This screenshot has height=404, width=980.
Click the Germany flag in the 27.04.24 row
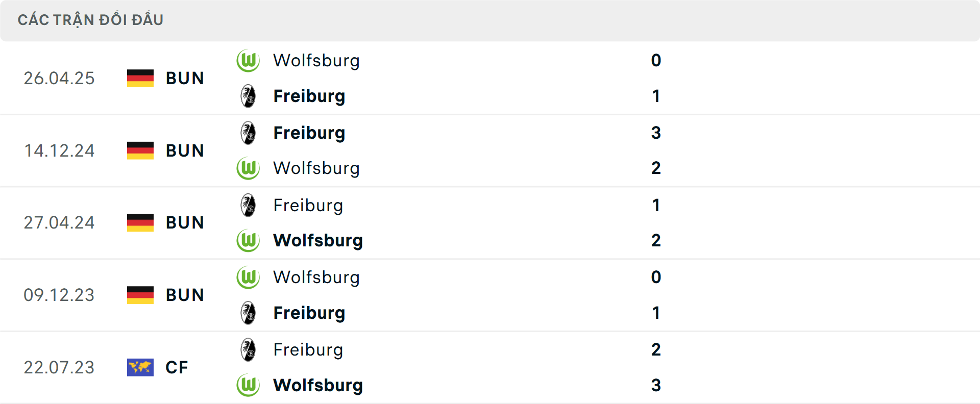click(140, 223)
